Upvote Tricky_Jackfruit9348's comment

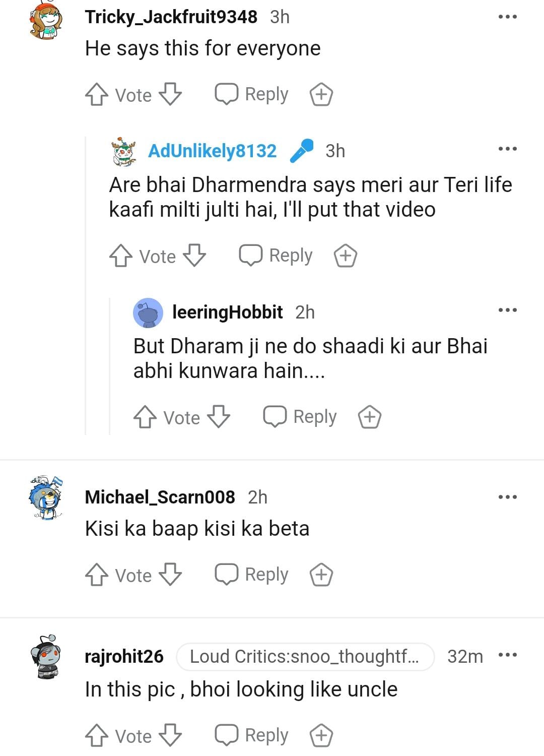pyautogui.click(x=96, y=95)
